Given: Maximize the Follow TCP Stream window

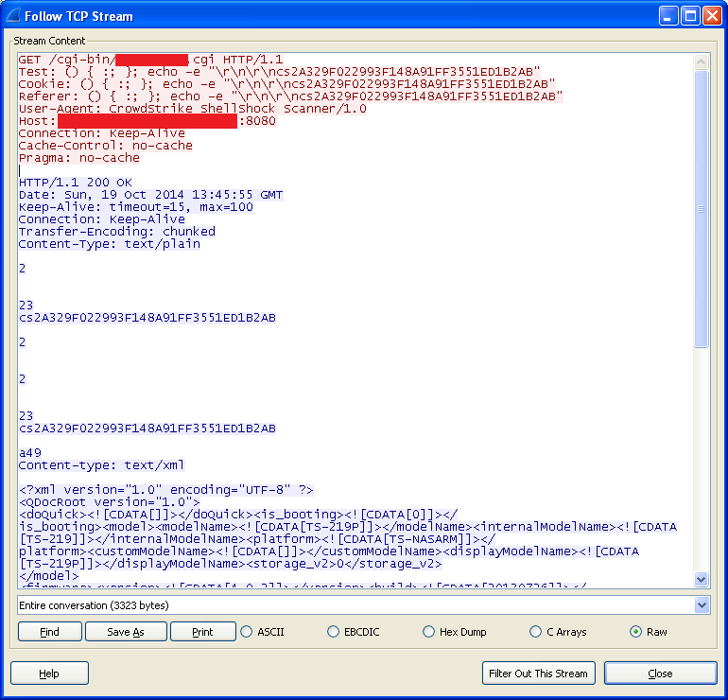Looking at the screenshot, I should (x=690, y=16).
